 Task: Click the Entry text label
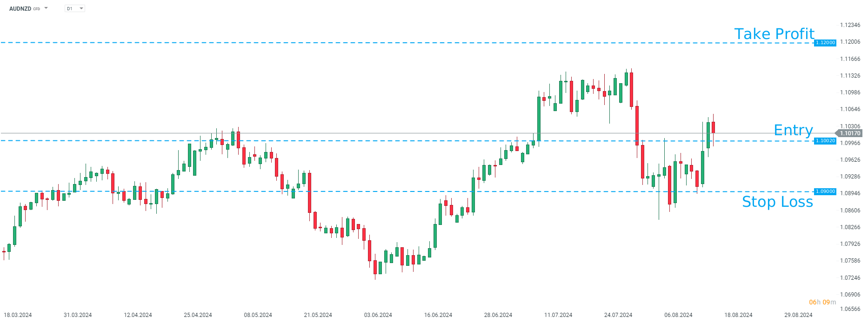point(793,130)
